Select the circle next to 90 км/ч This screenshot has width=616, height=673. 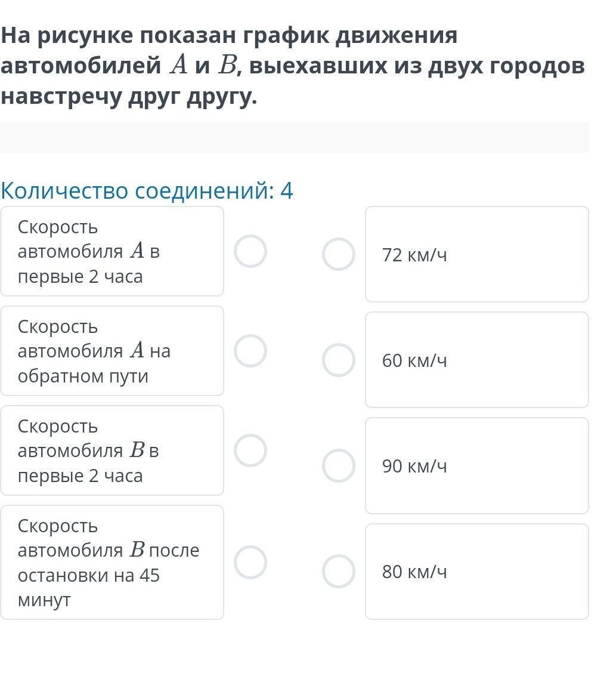point(339,465)
